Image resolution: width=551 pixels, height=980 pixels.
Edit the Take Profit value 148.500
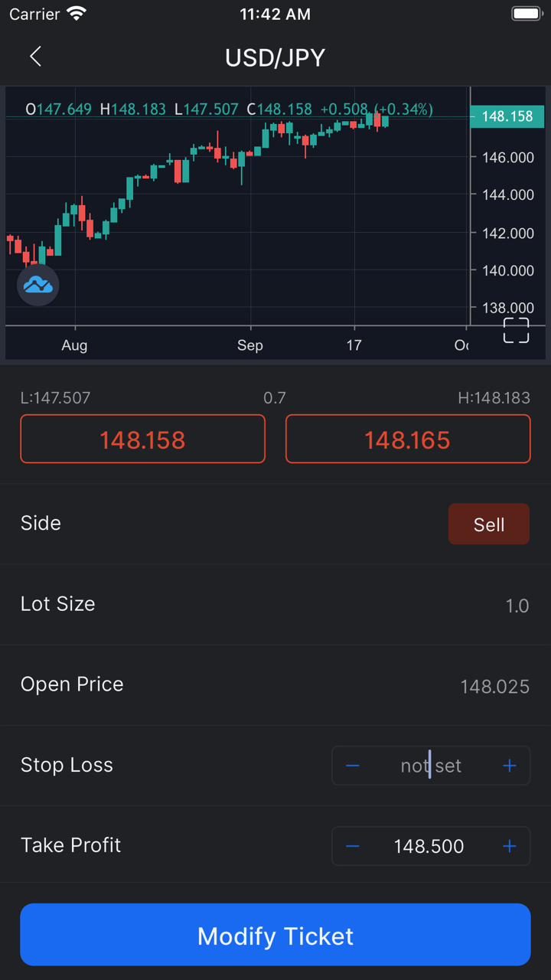coord(429,846)
